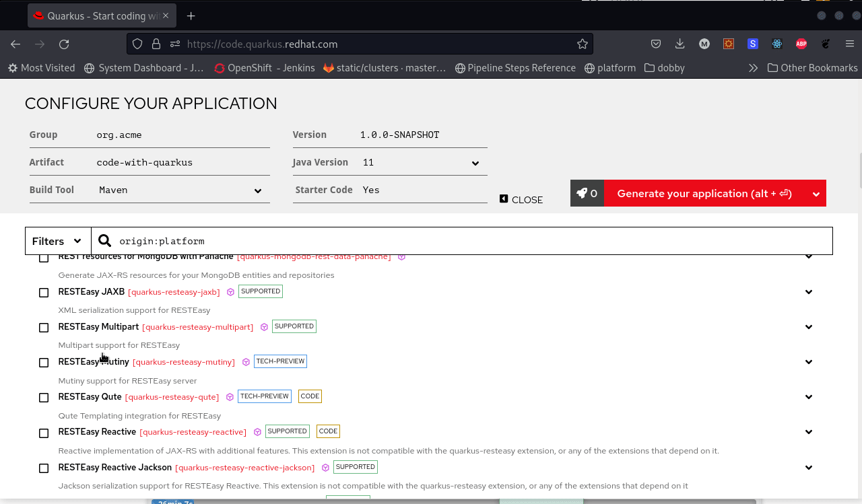This screenshot has height=504, width=862.
Task: Check the RESTEasy JAXB extension checkbox
Action: tap(44, 293)
